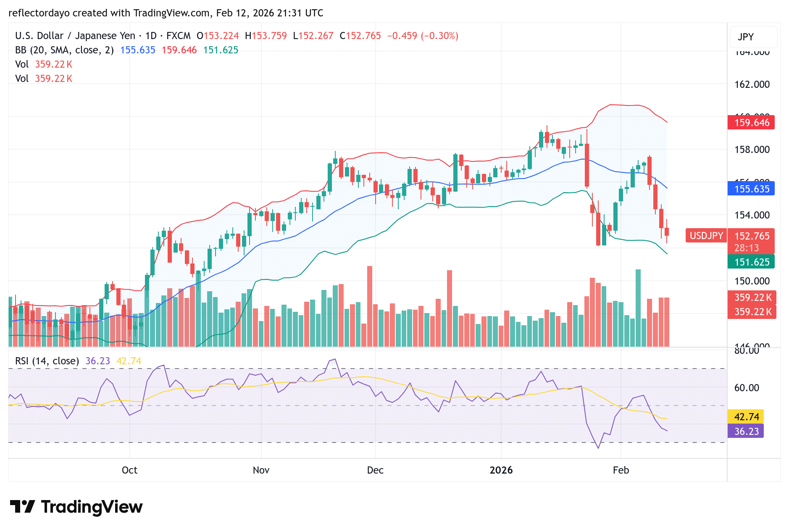The height and width of the screenshot is (532, 789).
Task: Open the FXCM exchange label in legend
Action: click(178, 36)
